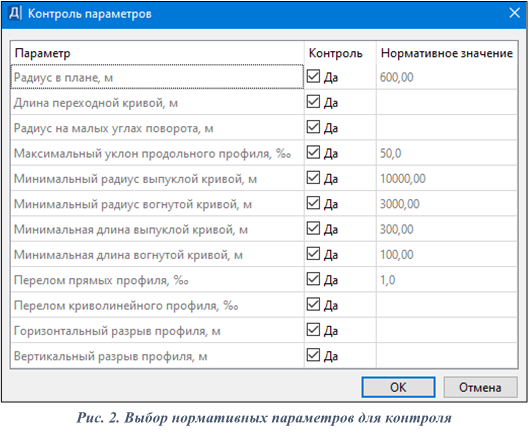Image resolution: width=530 pixels, height=436 pixels.
Task: Cancel with the Отмена button
Action: (480, 387)
